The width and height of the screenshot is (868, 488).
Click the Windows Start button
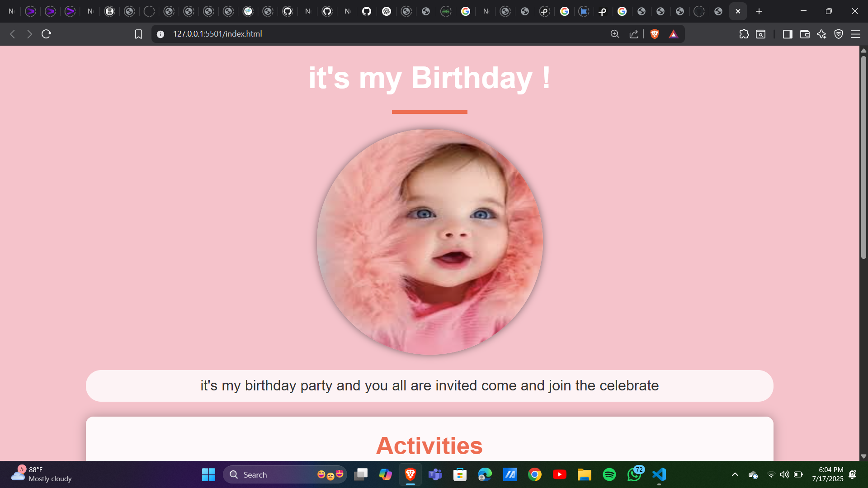(208, 474)
